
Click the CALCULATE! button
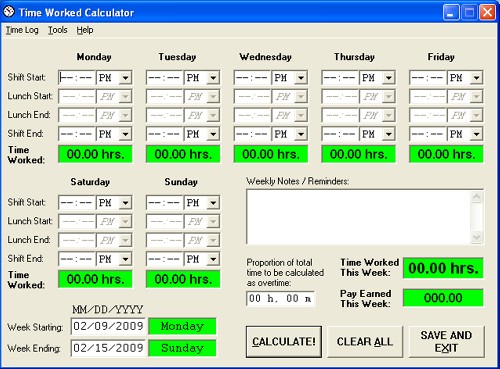tap(284, 342)
